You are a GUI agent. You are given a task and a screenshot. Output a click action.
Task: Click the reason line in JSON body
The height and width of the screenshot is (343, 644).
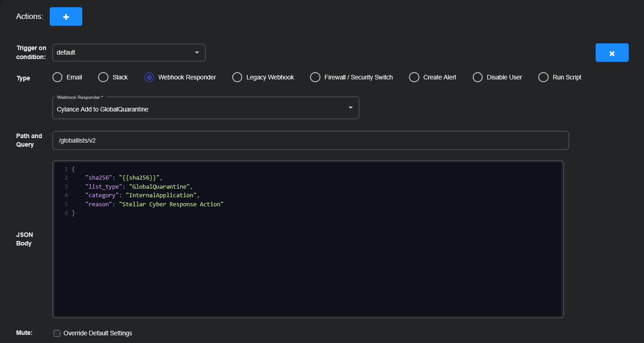point(155,204)
